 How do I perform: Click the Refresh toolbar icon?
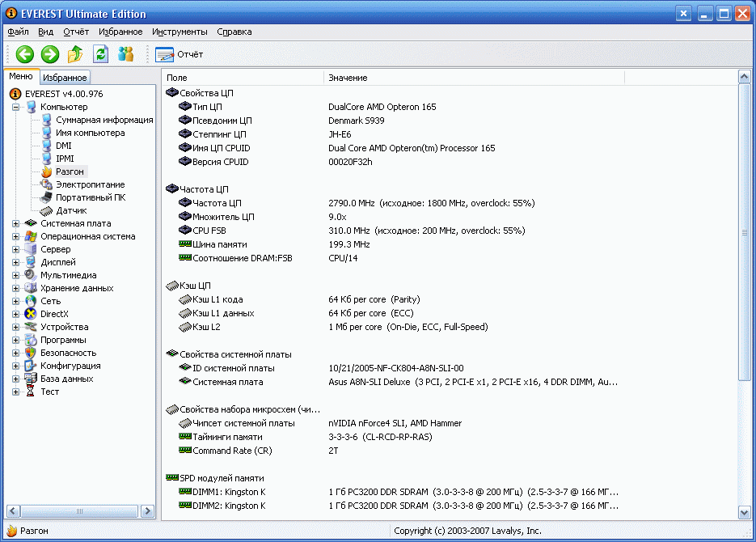tap(100, 54)
